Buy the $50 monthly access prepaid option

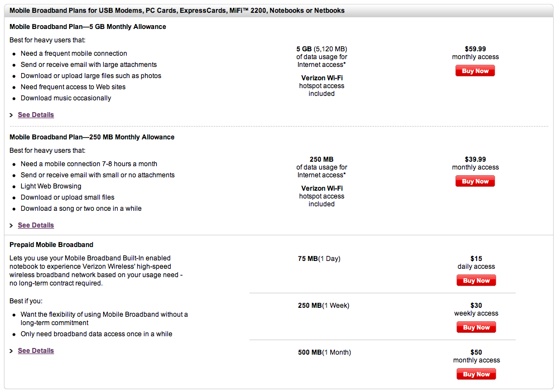pyautogui.click(x=476, y=374)
